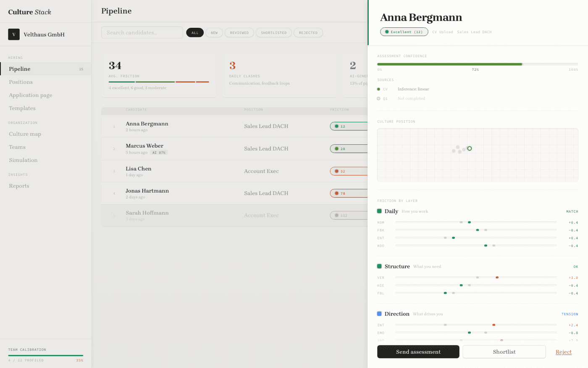Viewport: 588px width, 368px height.
Task: Click the Search candidates input field
Action: click(x=142, y=32)
